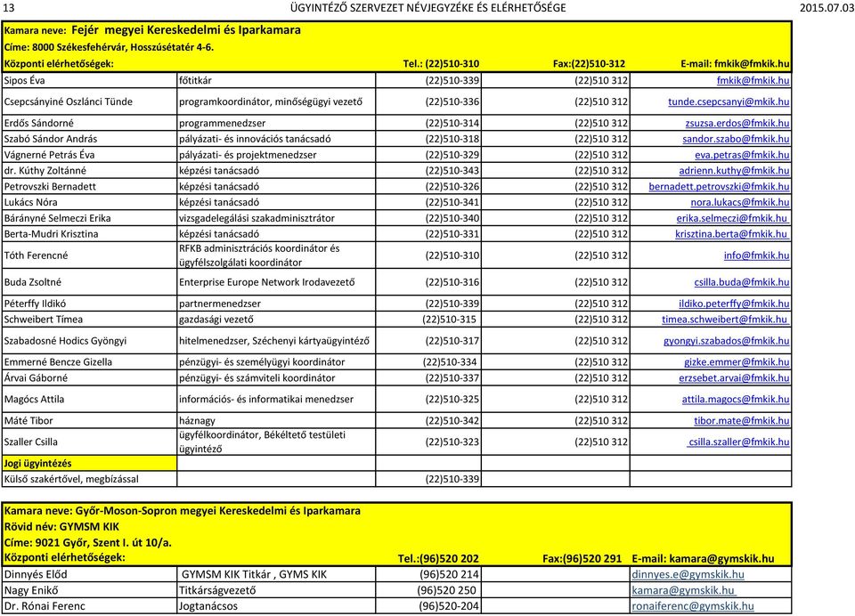Open the dinnyes.e@gymskik.hu email link
The image size is (855, 616).
(x=688, y=574)
